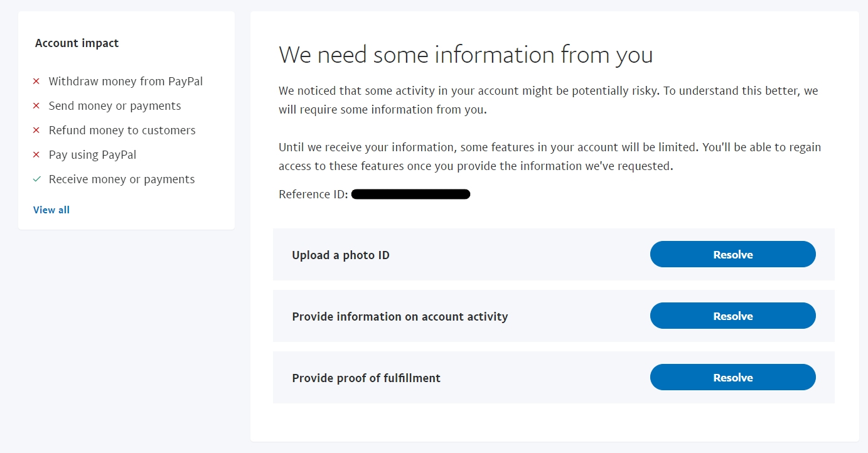
Task: Click the We need some information heading
Action: tap(466, 55)
